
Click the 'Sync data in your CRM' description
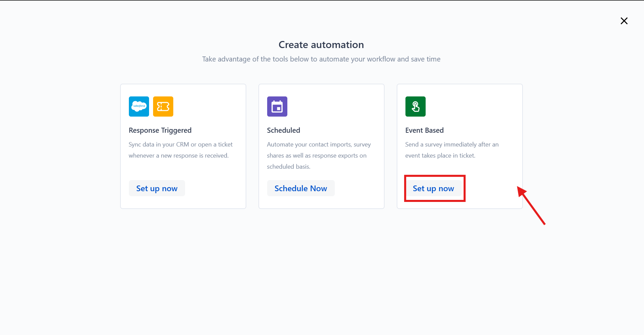(x=181, y=150)
